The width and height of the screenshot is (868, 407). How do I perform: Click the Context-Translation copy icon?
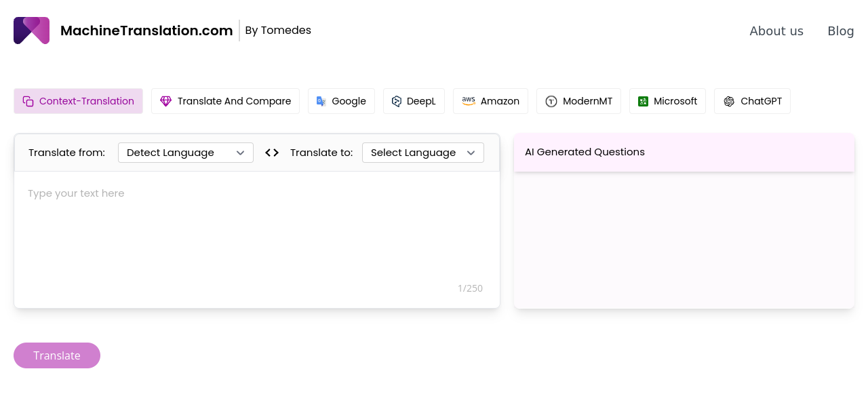[x=28, y=101]
